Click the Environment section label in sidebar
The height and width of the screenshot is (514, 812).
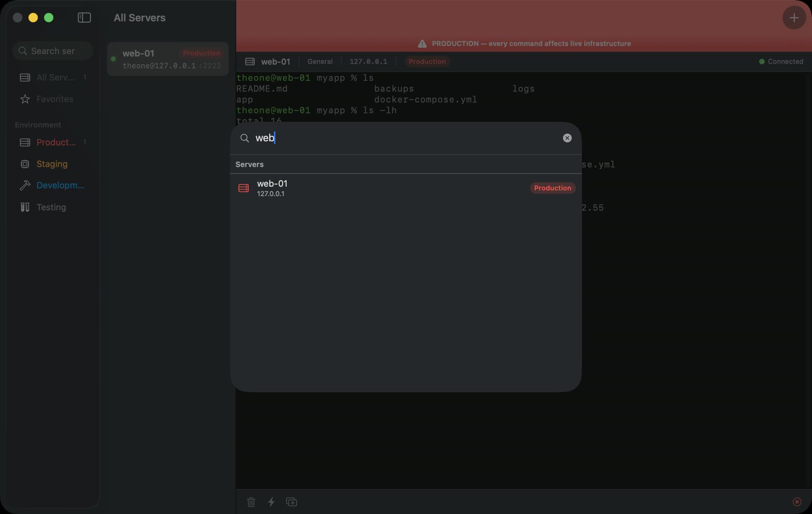click(38, 125)
